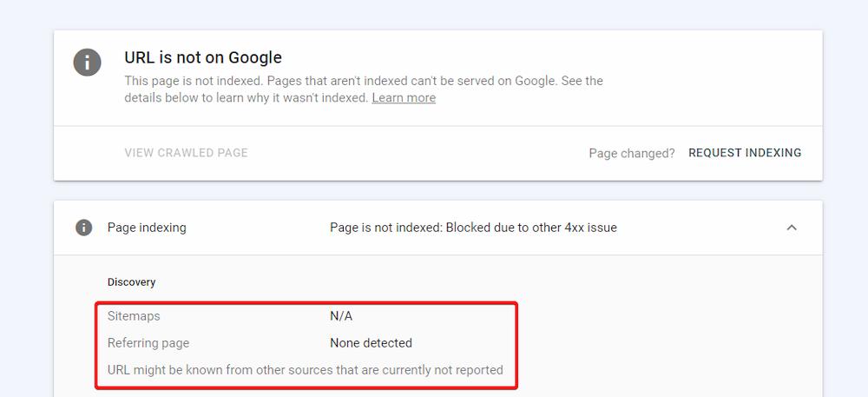Click the 'None detected' referring page value

(x=371, y=343)
